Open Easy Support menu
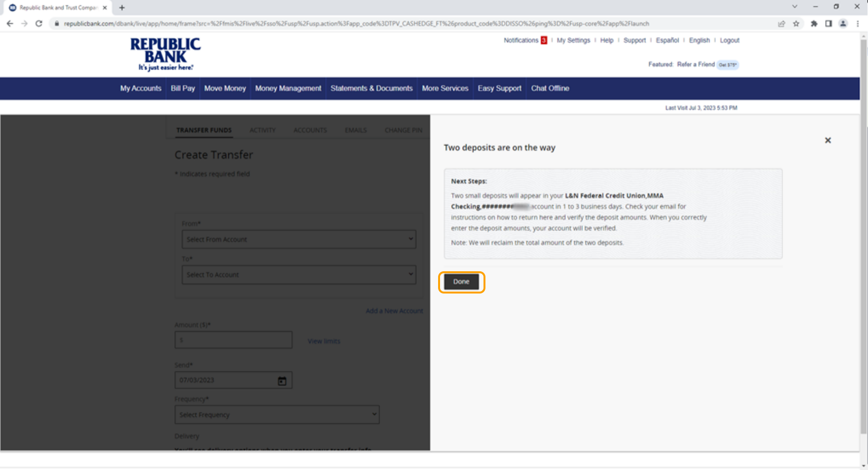The image size is (868, 470). click(499, 88)
